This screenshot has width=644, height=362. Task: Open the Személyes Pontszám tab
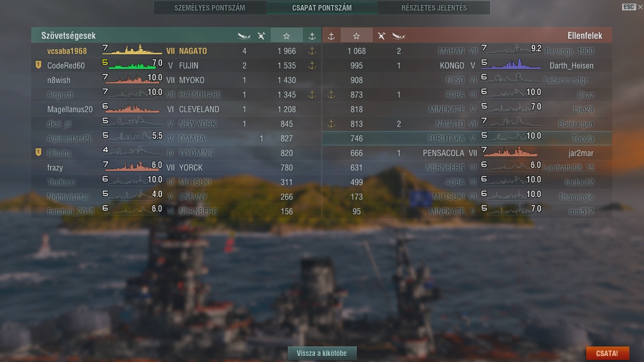click(x=210, y=8)
